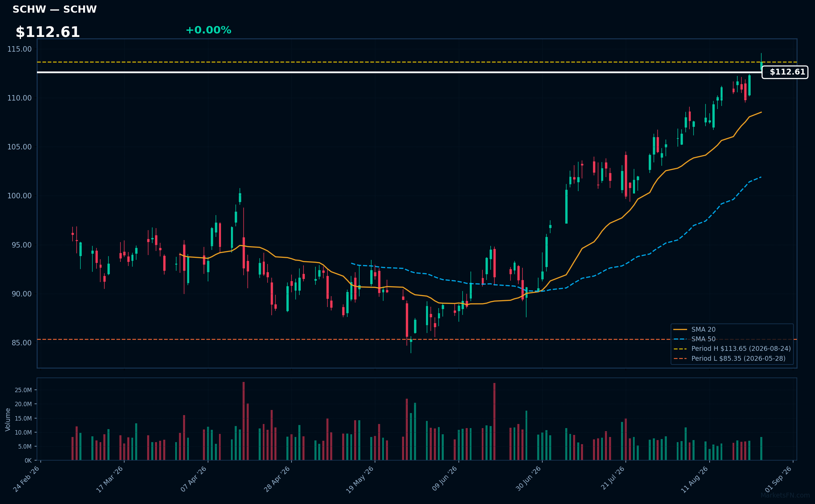Click the 21 Jul '26 date label
The image size is (815, 504).
click(613, 479)
